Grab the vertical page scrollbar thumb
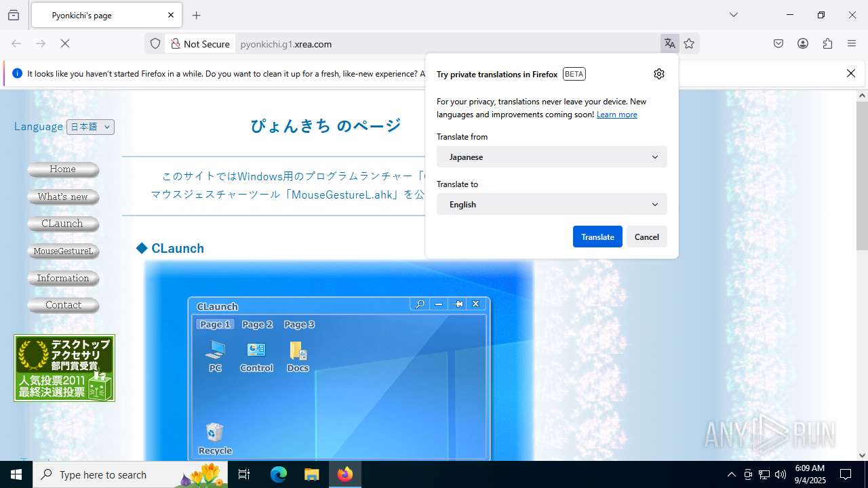This screenshot has width=868, height=488. click(x=862, y=175)
